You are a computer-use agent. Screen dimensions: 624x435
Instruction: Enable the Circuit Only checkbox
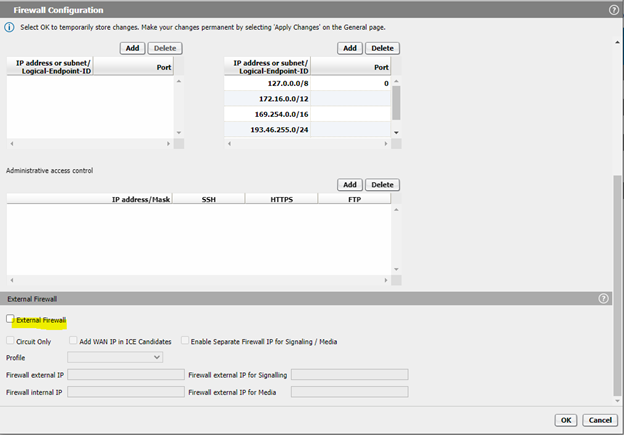[10, 341]
